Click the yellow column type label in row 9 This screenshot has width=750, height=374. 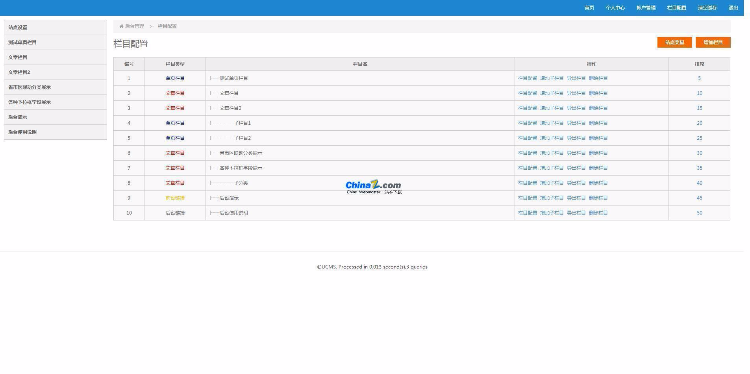(x=175, y=198)
